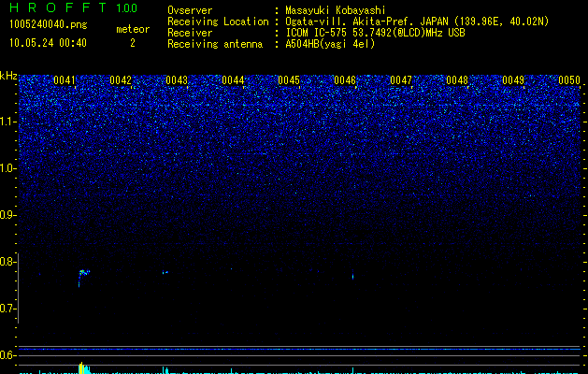The image size is (588, 374).
Task: Click the Ovserver label
Action: (190, 10)
